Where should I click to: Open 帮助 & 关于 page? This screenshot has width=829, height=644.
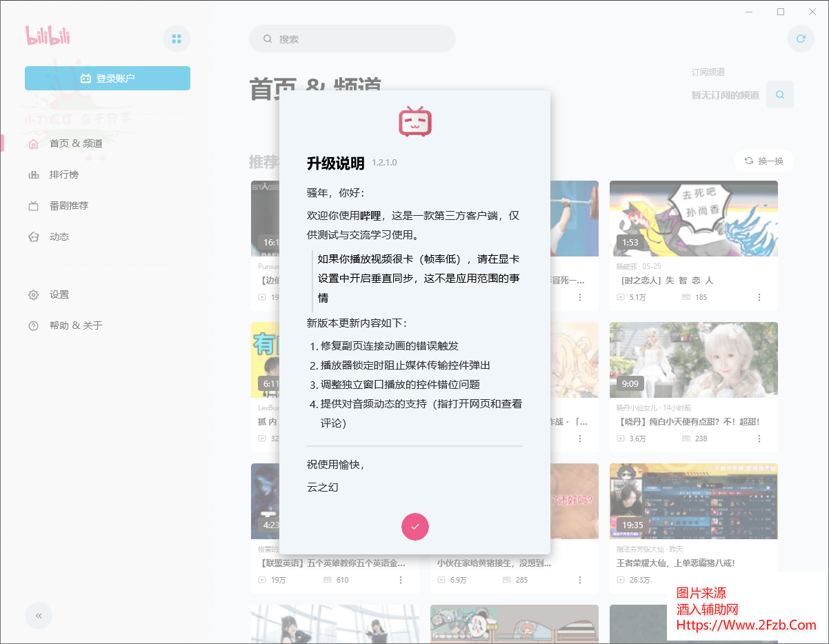coord(75,325)
